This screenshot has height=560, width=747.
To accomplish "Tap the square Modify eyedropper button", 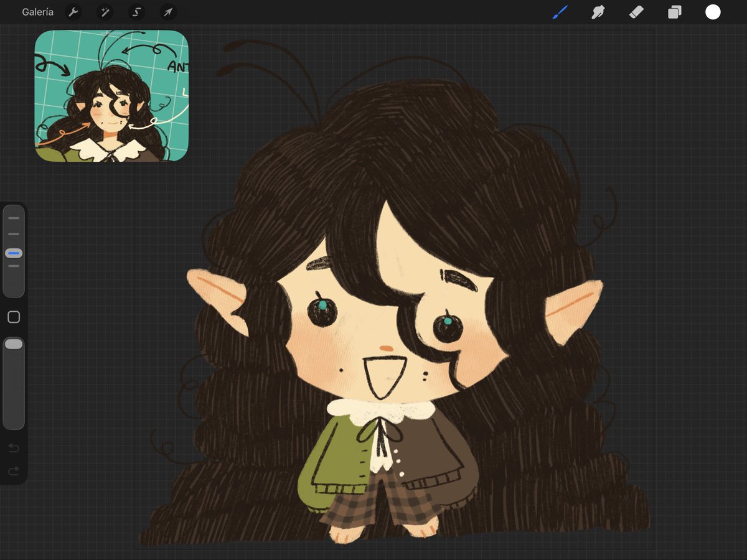I will coord(14,317).
